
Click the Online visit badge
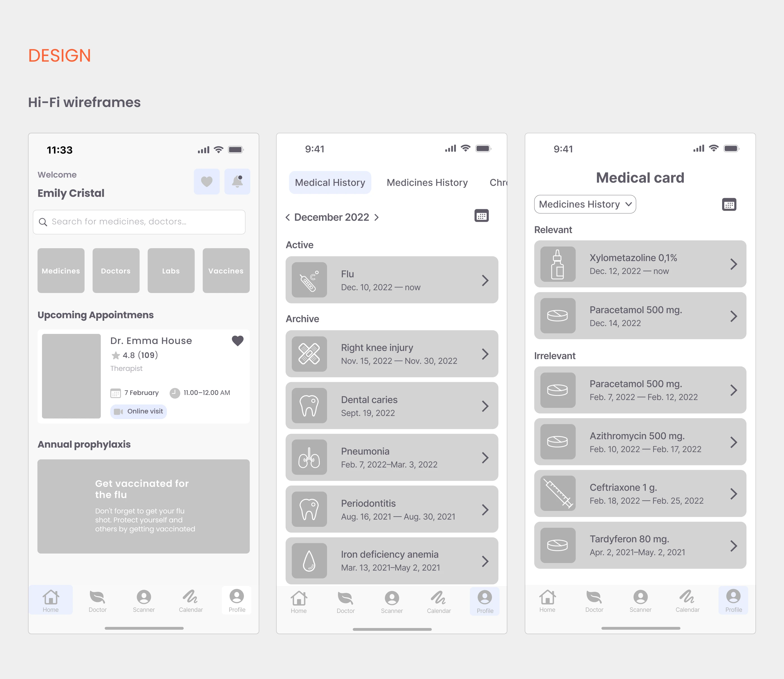[139, 411]
